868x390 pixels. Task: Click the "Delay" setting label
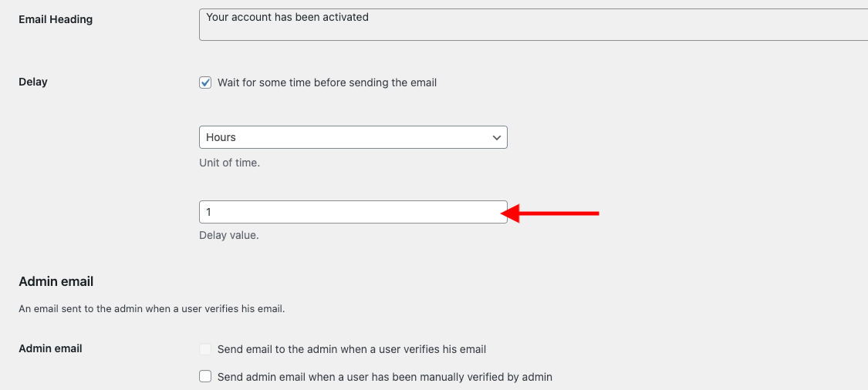(33, 82)
